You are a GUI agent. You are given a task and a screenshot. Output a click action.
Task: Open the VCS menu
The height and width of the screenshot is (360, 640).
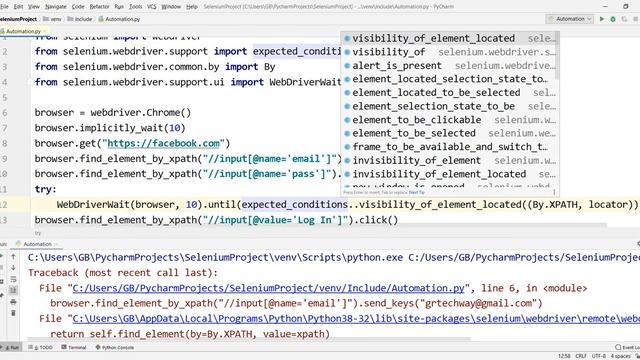151,7
